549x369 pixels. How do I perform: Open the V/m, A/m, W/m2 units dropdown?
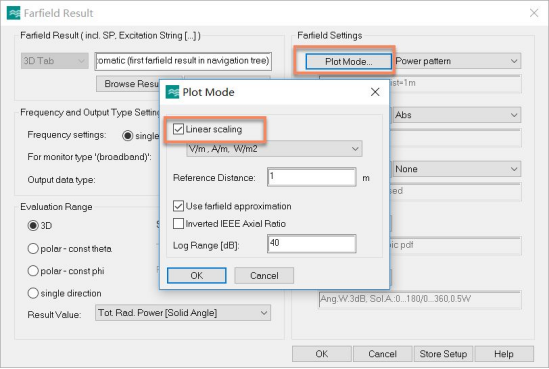(x=274, y=149)
